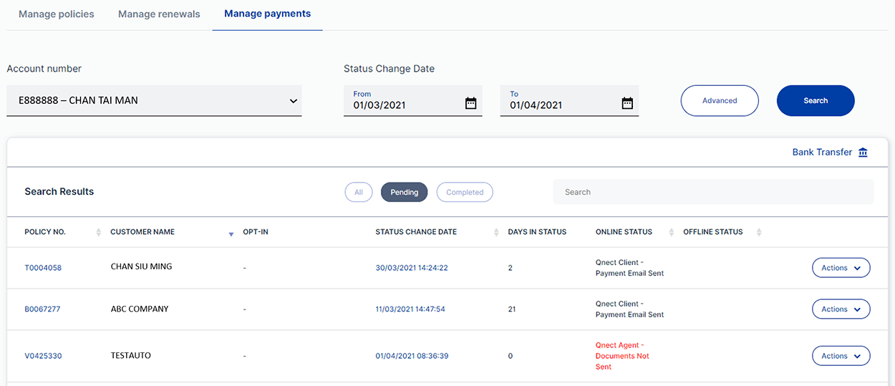Select the Pending filter pill
The height and width of the screenshot is (386, 895).
[x=404, y=192]
